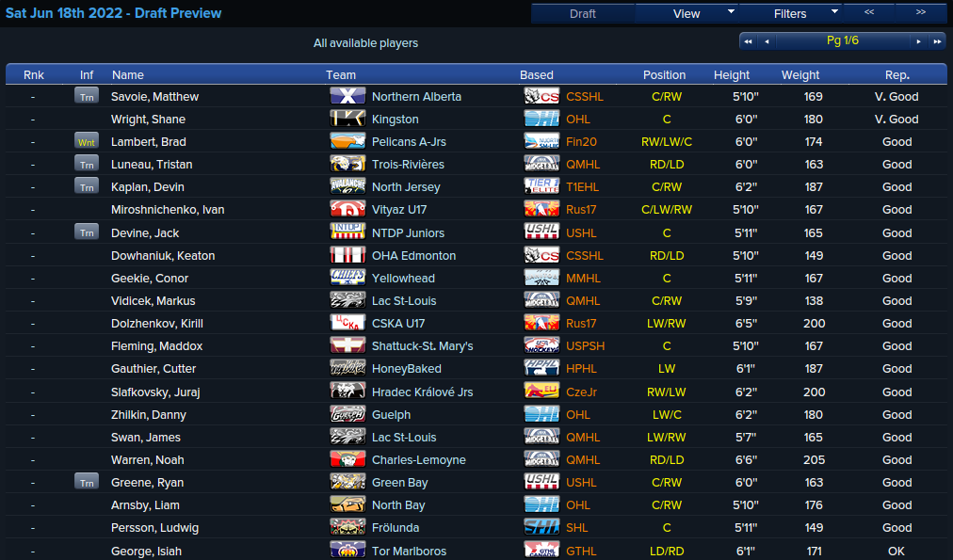The image size is (953, 560).
Task: Open the Pg 1/6 page selector
Action: pyautogui.click(x=843, y=40)
